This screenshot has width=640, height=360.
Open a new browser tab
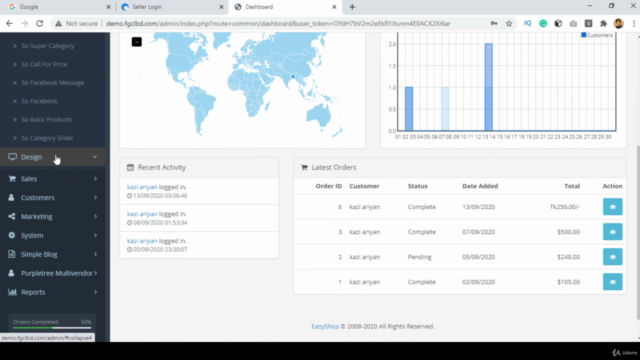(352, 7)
